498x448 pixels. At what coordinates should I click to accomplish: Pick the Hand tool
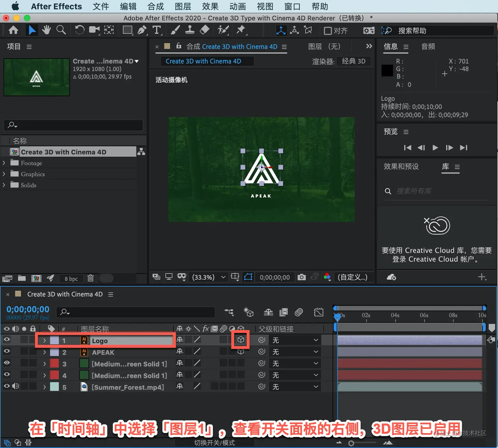click(46, 30)
